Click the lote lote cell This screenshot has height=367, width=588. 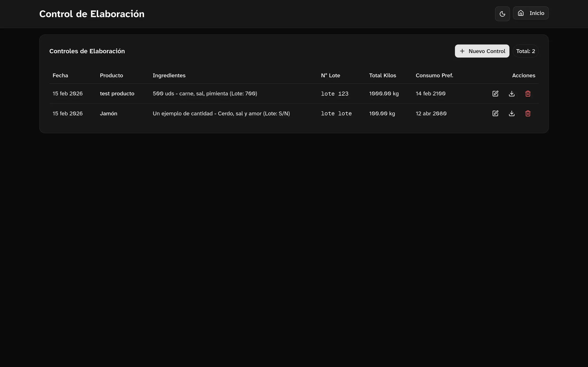click(336, 114)
